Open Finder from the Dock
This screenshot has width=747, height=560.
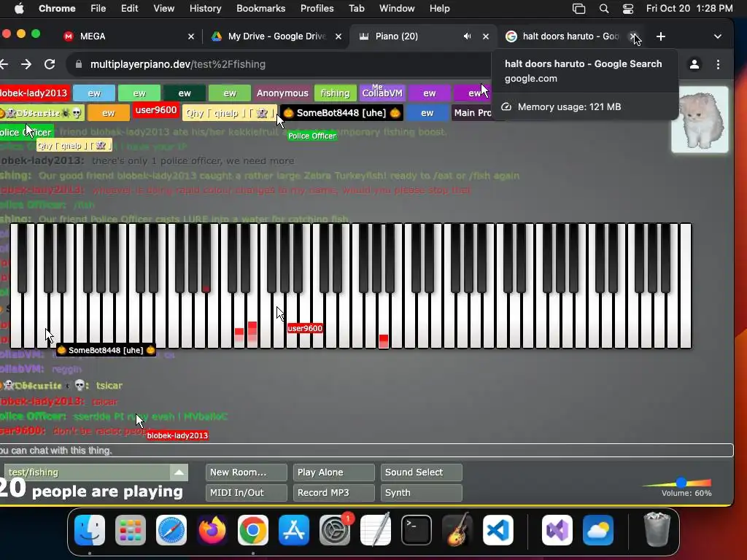90,530
